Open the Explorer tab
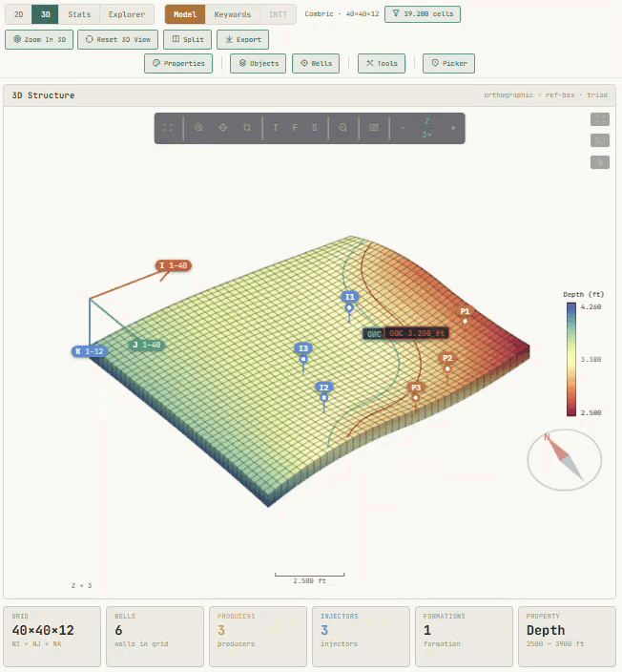This screenshot has width=622, height=672. [x=127, y=14]
